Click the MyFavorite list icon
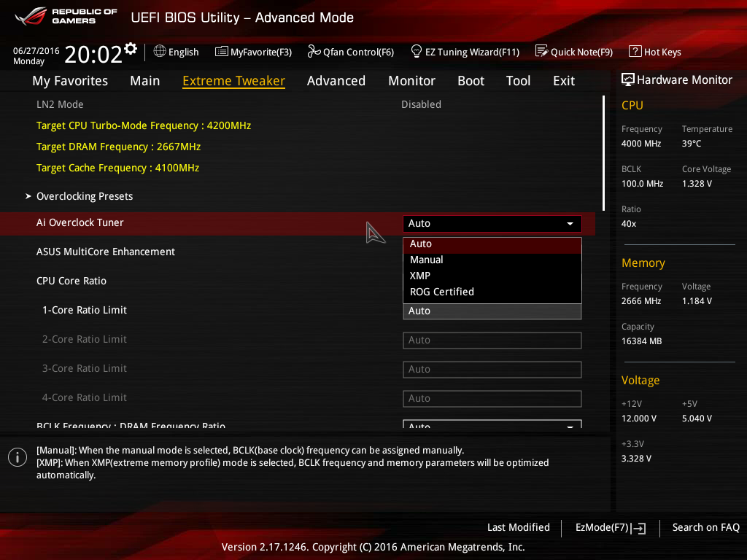Viewport: 747px width, 560px height. (x=222, y=52)
